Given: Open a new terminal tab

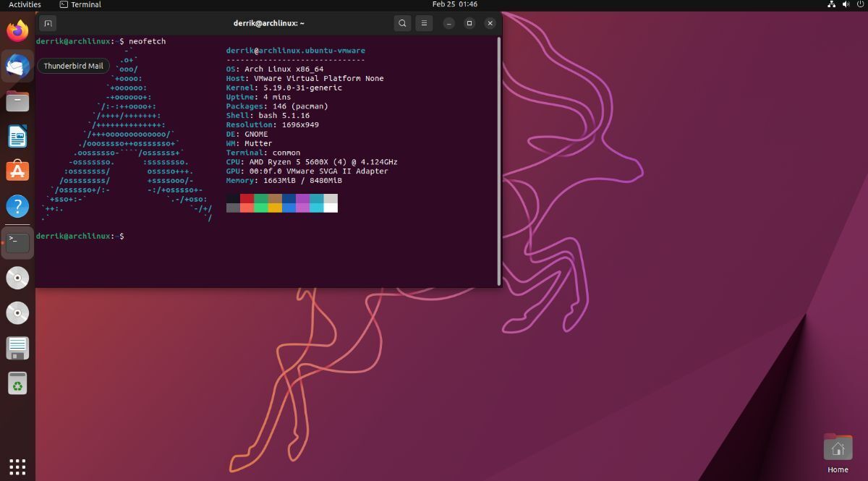Looking at the screenshot, I should click(48, 23).
